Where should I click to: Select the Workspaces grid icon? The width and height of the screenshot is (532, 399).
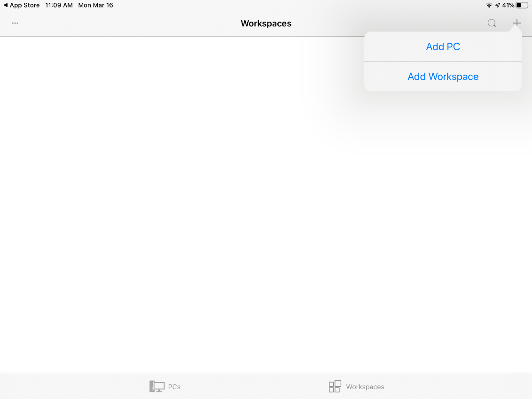(x=335, y=386)
